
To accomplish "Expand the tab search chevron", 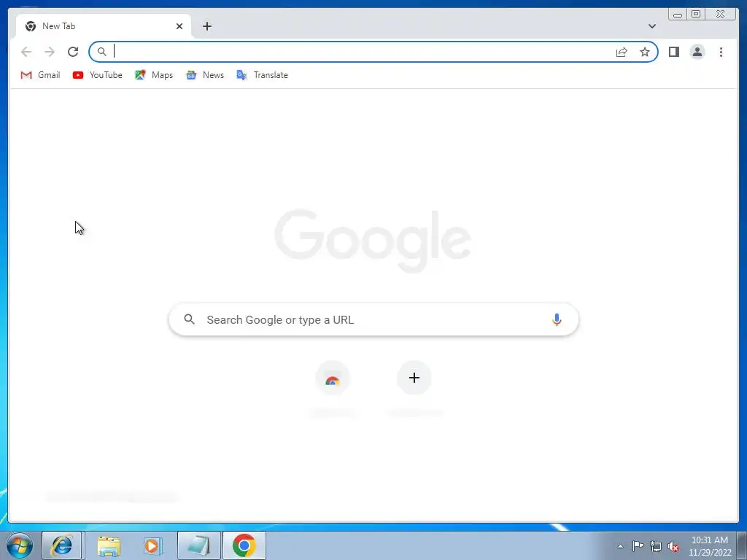I will coord(651,26).
